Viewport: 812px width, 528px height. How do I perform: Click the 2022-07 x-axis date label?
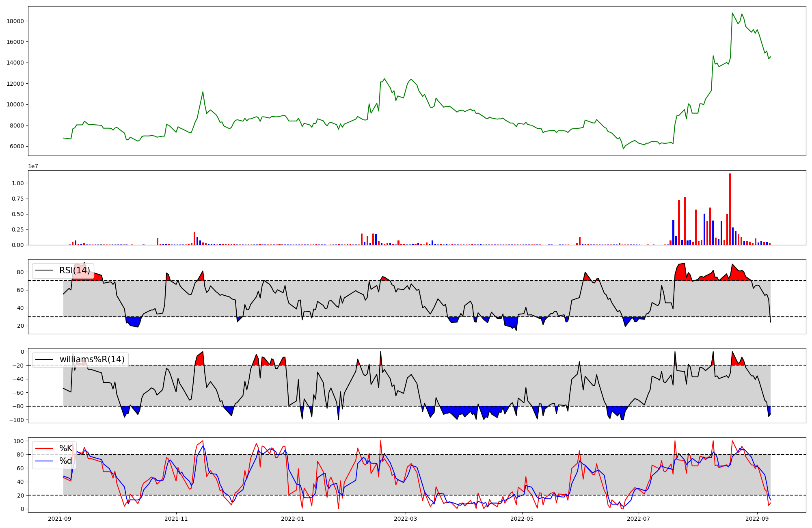pos(639,519)
